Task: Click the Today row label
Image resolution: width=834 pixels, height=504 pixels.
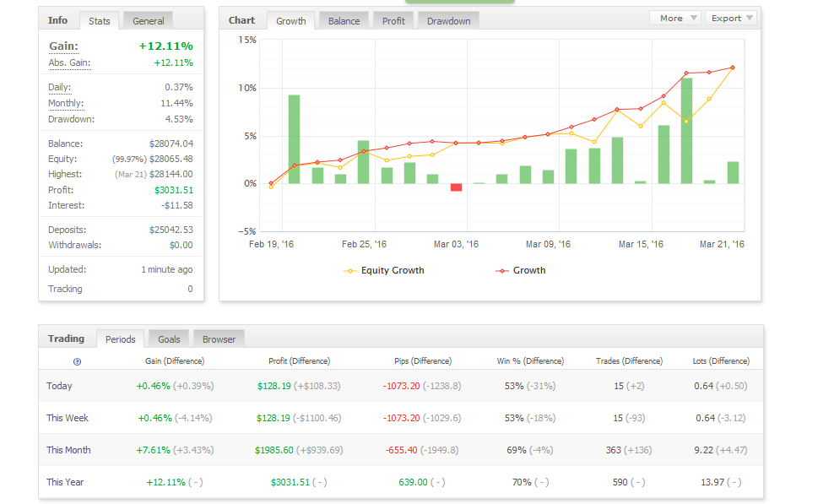Action: coord(59,386)
